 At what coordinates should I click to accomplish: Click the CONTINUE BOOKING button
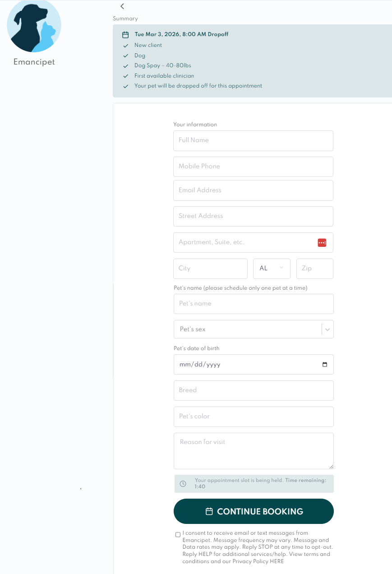[x=254, y=511]
